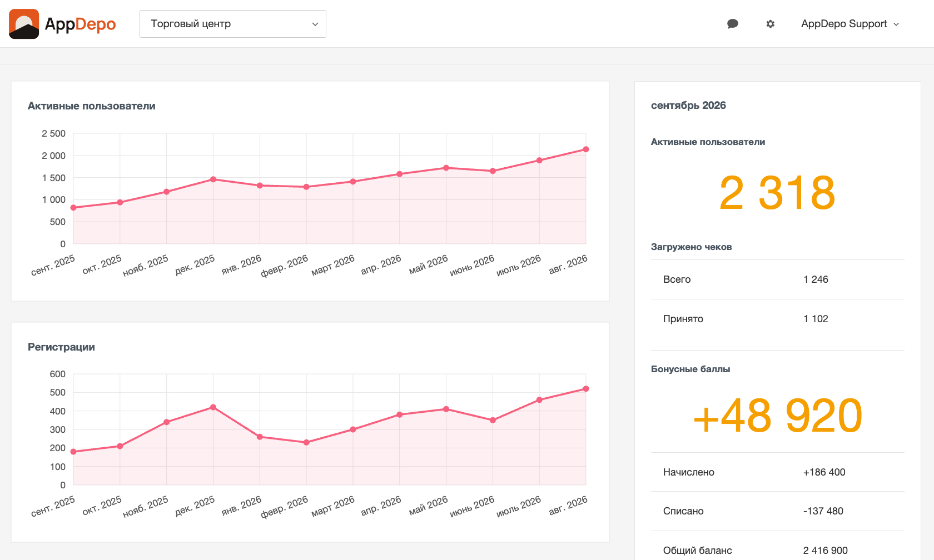The height and width of the screenshot is (560, 934).
Task: Select авг. 2026 point on Регистрации chart
Action: point(586,389)
